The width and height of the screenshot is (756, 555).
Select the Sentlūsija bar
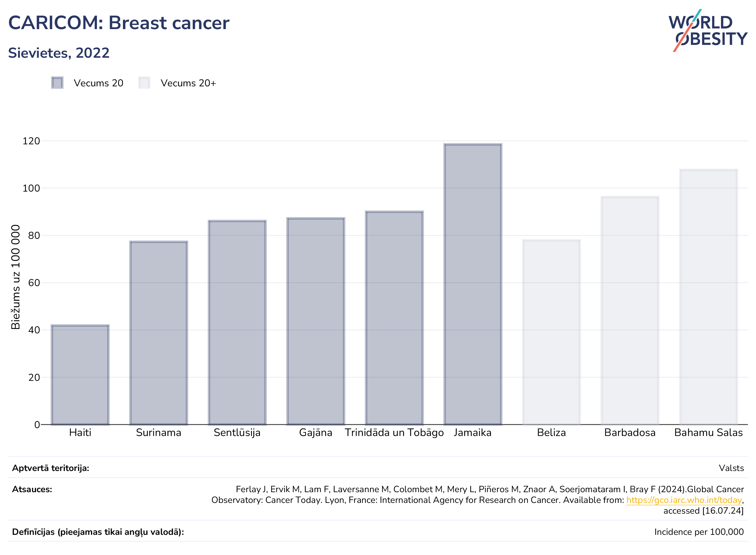[237, 323]
